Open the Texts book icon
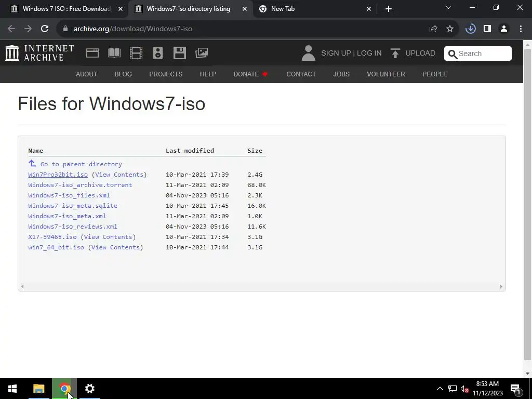This screenshot has width=532, height=399. pyautogui.click(x=114, y=53)
